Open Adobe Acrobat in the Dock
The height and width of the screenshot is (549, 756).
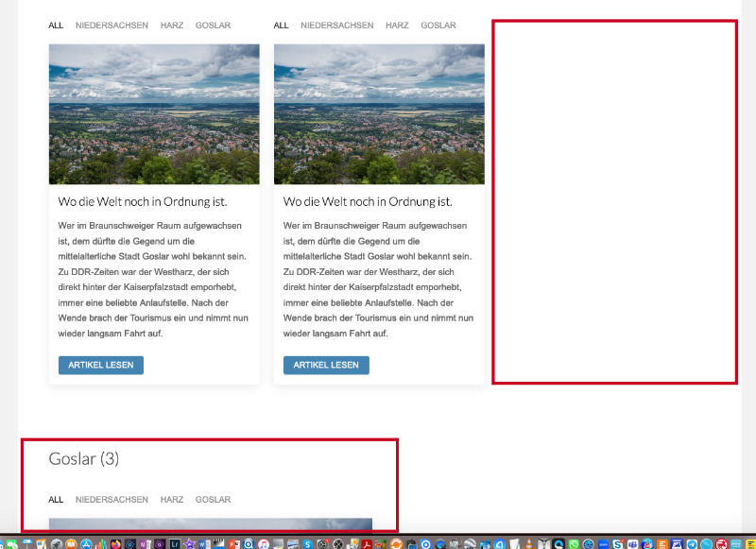(367, 544)
